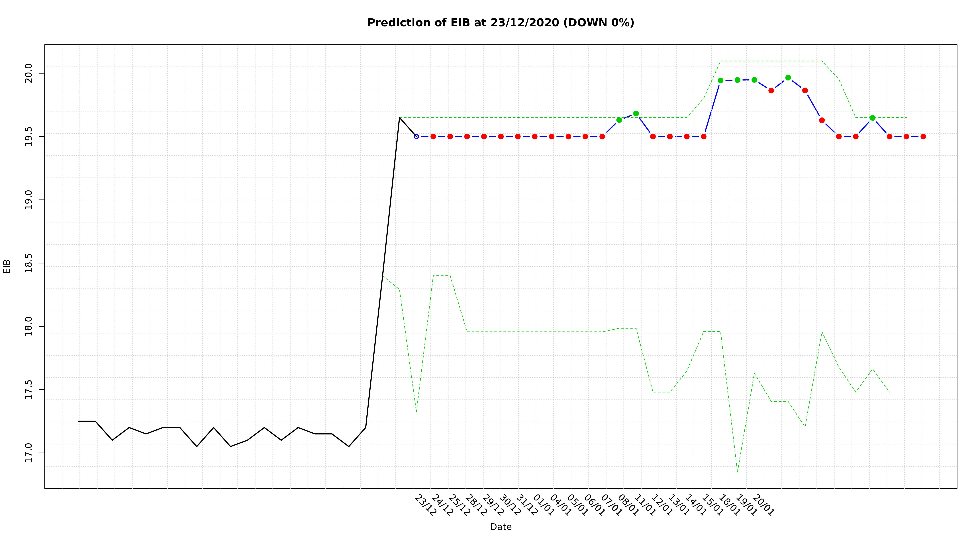Click the red dot above 12/01
Viewport: 980px width, 544px height.
coord(653,137)
